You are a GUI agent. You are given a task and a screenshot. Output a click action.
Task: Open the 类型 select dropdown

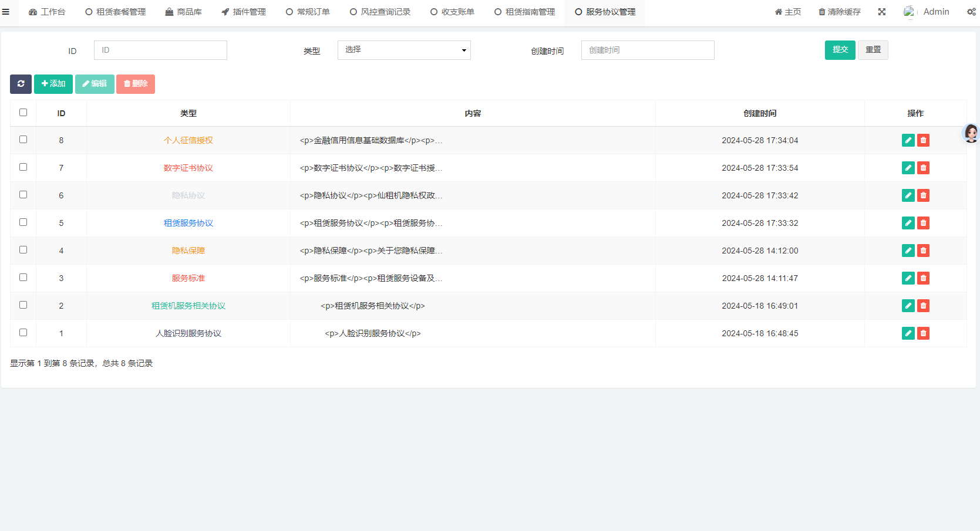(404, 50)
